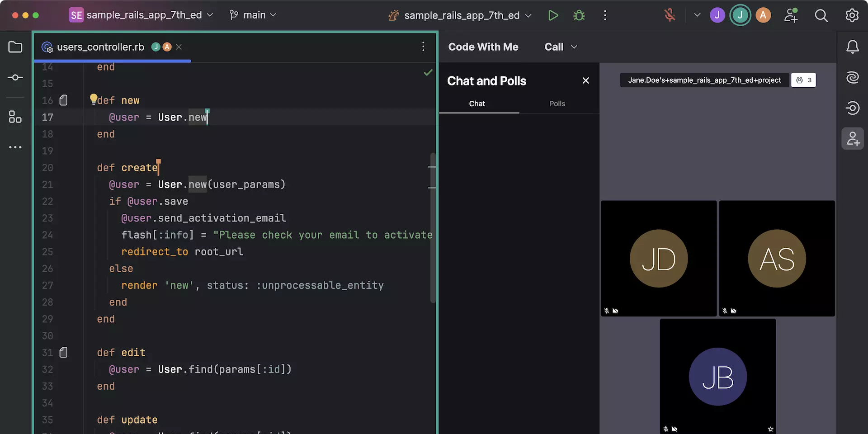Open the Notifications bell panel
The height and width of the screenshot is (434, 868).
(x=852, y=47)
